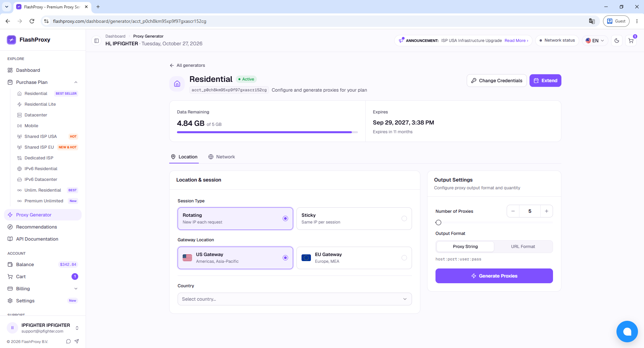Increase number of proxies with plus

[547, 211]
